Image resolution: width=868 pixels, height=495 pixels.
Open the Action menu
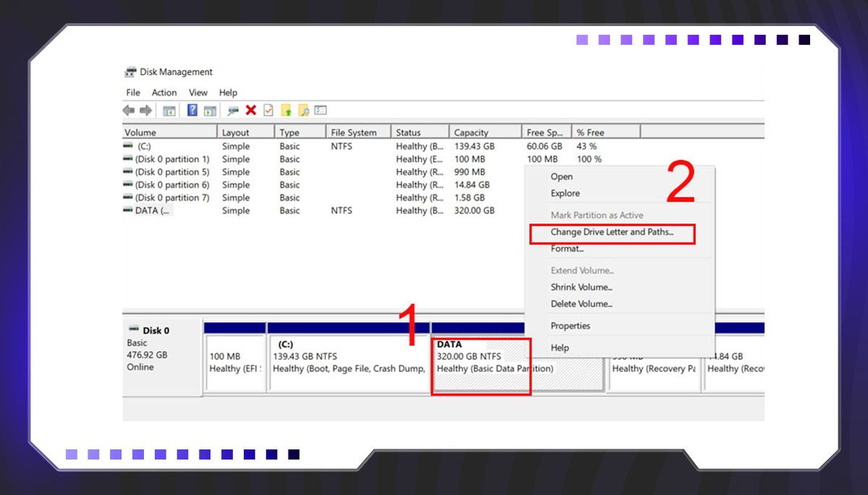coord(164,93)
